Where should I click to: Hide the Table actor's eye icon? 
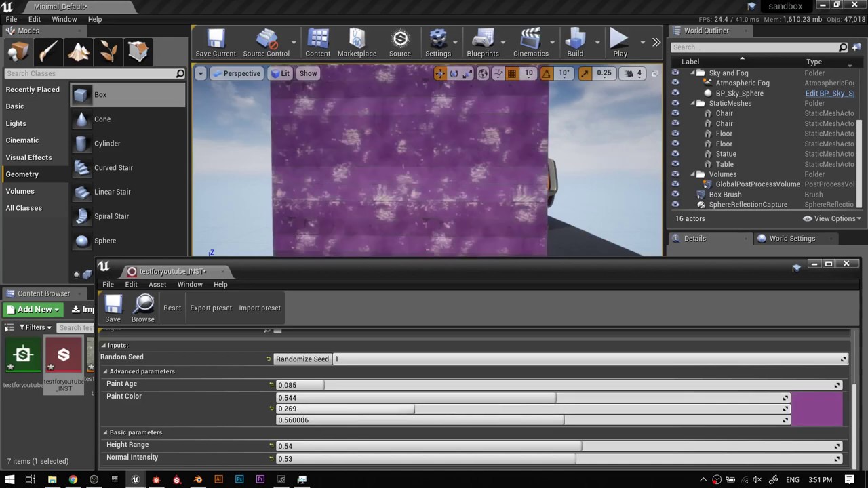point(675,164)
